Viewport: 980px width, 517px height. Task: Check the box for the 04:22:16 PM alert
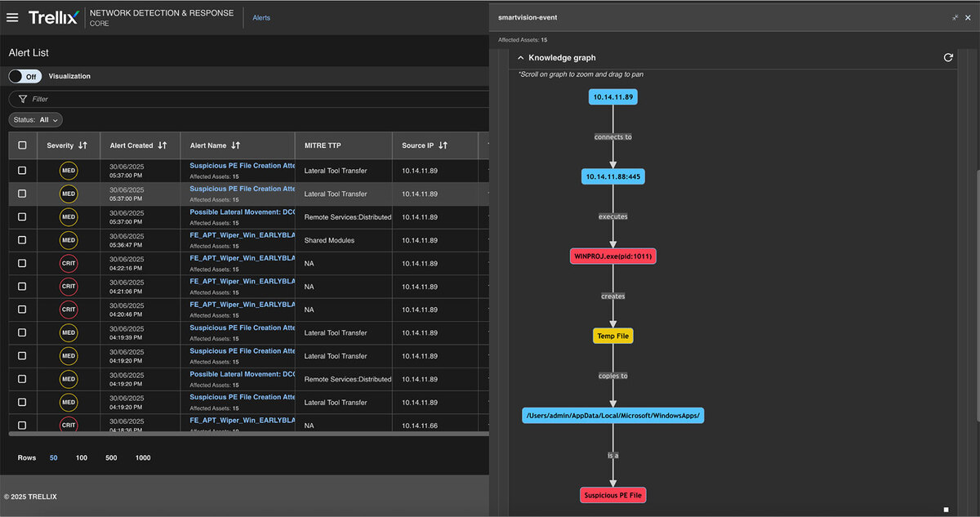point(22,263)
